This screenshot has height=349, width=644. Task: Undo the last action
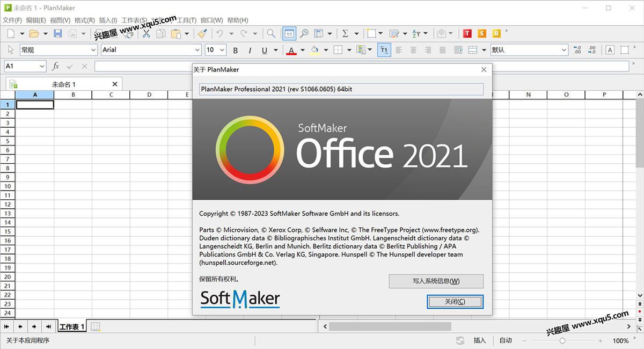click(221, 33)
